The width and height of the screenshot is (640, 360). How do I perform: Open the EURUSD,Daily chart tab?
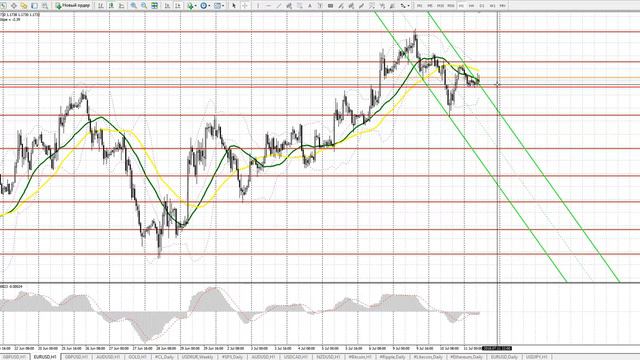[504, 357]
